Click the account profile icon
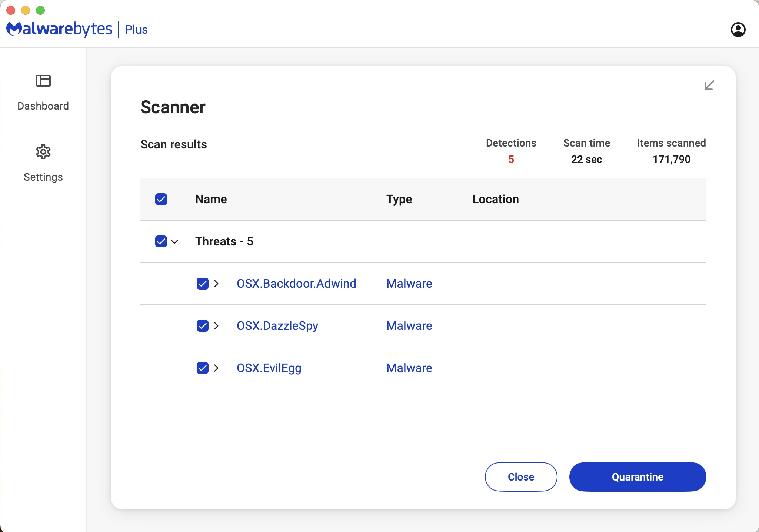The image size is (759, 532). tap(738, 30)
